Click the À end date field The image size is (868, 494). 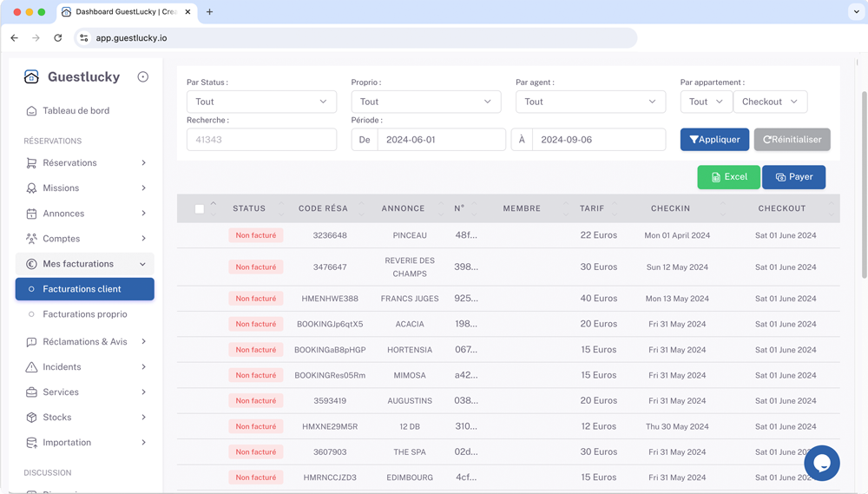pos(598,140)
